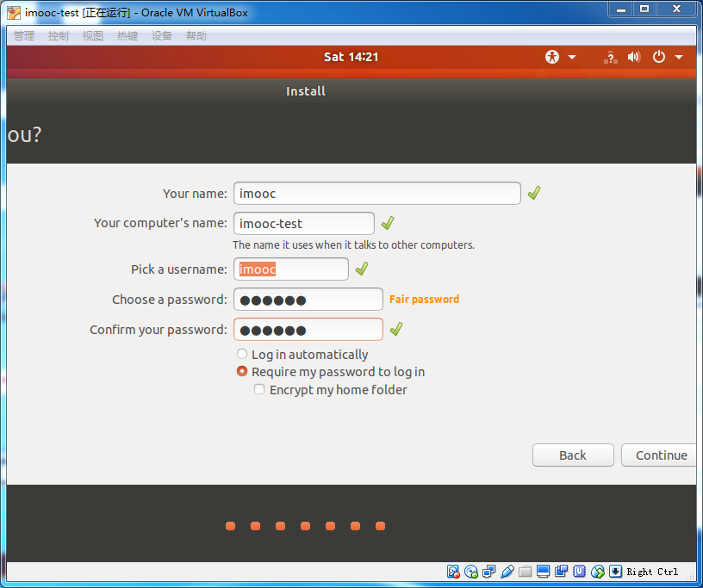
Task: Open the keyboard capture arrow icon
Action: click(616, 572)
